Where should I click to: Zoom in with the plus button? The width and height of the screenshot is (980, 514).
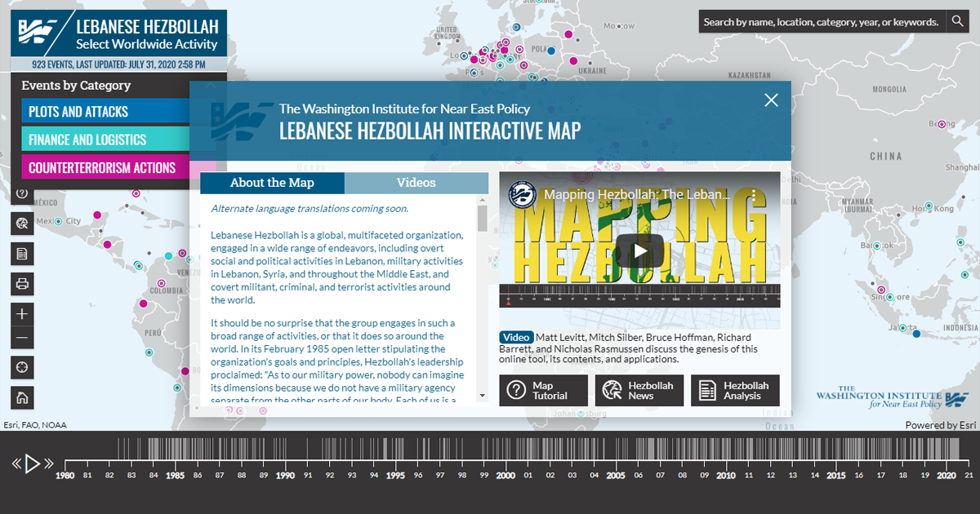tap(22, 314)
